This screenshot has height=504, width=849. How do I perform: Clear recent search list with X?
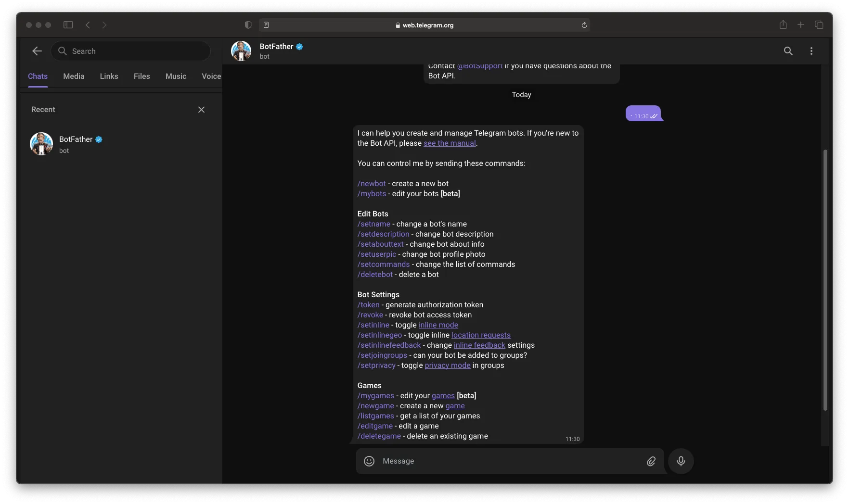(201, 110)
